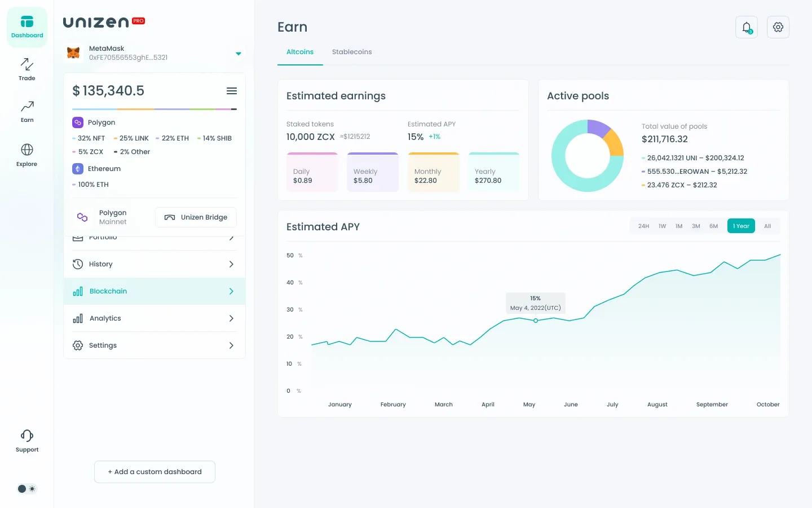812x508 pixels.
Task: Expand the Settings row chevron
Action: point(231,345)
